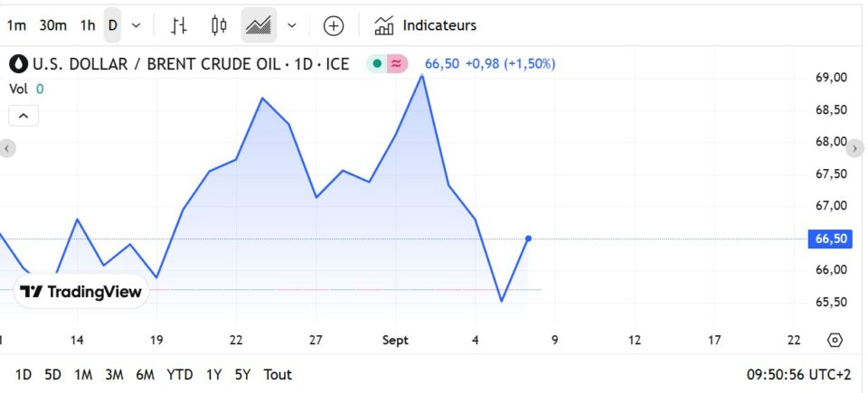868x393 pixels.
Task: Click the 66,50 price label
Action: (x=831, y=239)
